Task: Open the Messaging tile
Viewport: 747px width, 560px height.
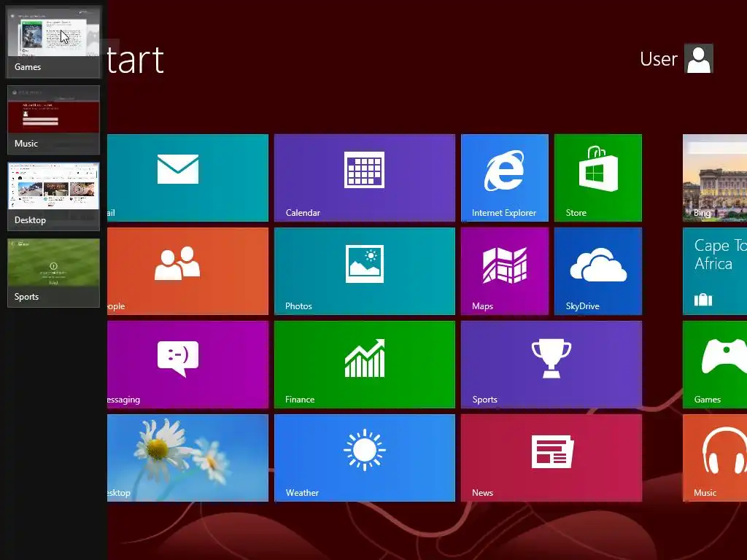Action: [187, 365]
